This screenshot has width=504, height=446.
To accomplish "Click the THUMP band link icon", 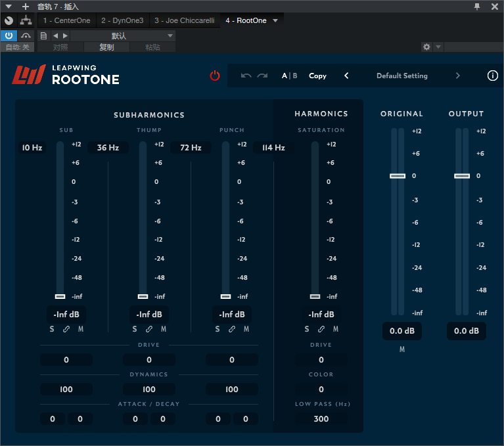I will 149,329.
